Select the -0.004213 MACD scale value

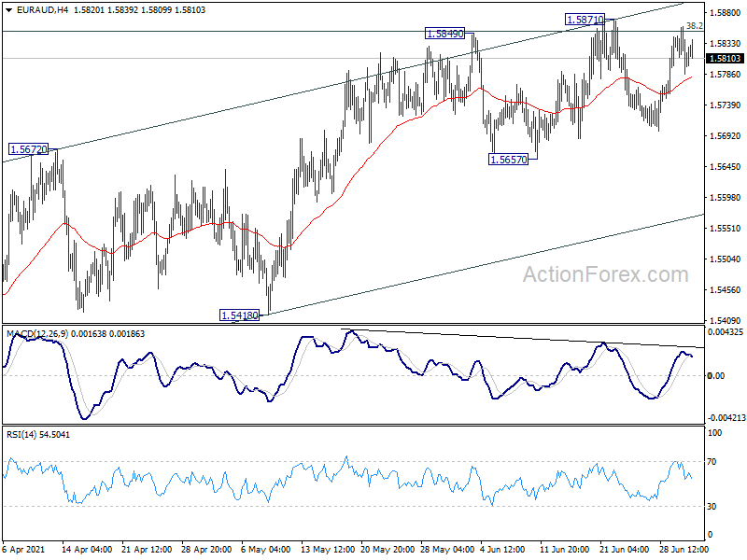coord(726,418)
